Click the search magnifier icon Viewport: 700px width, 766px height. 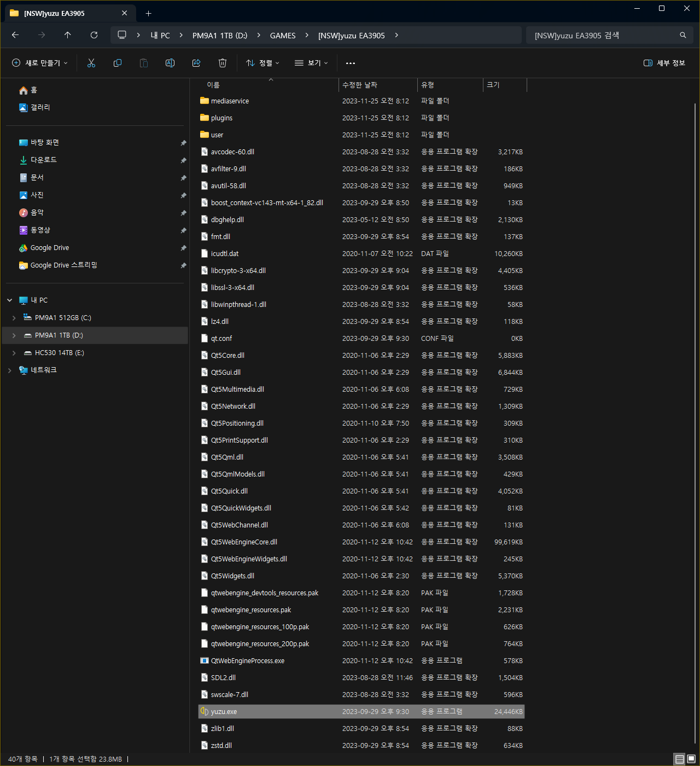point(683,35)
